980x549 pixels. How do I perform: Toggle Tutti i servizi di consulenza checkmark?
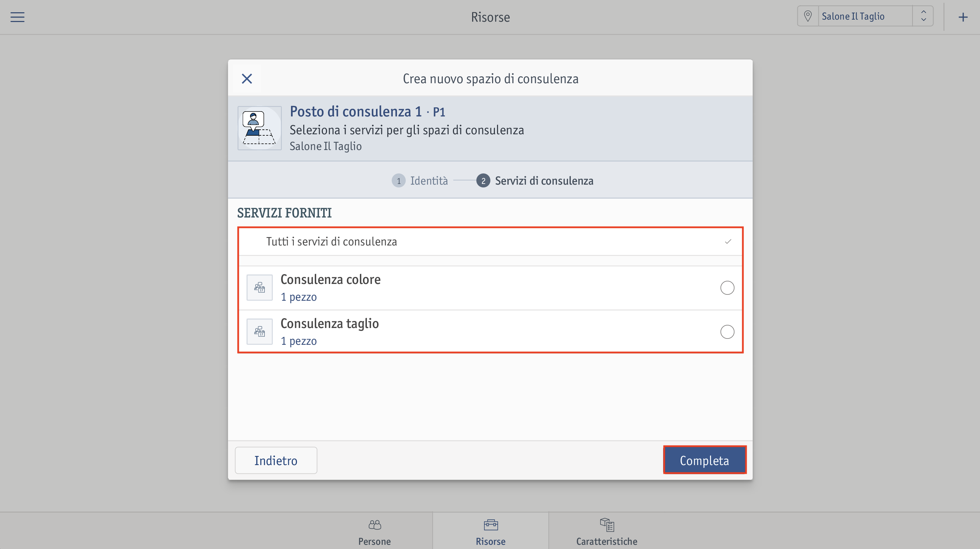coord(728,242)
